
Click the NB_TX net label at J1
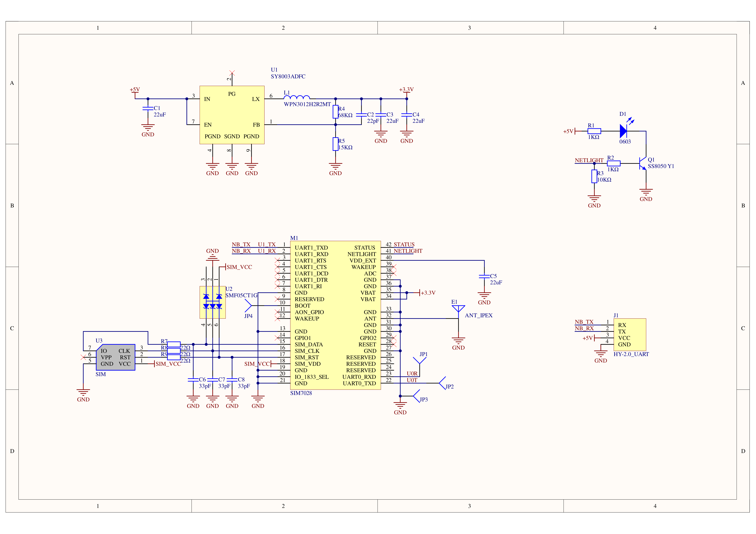point(584,322)
